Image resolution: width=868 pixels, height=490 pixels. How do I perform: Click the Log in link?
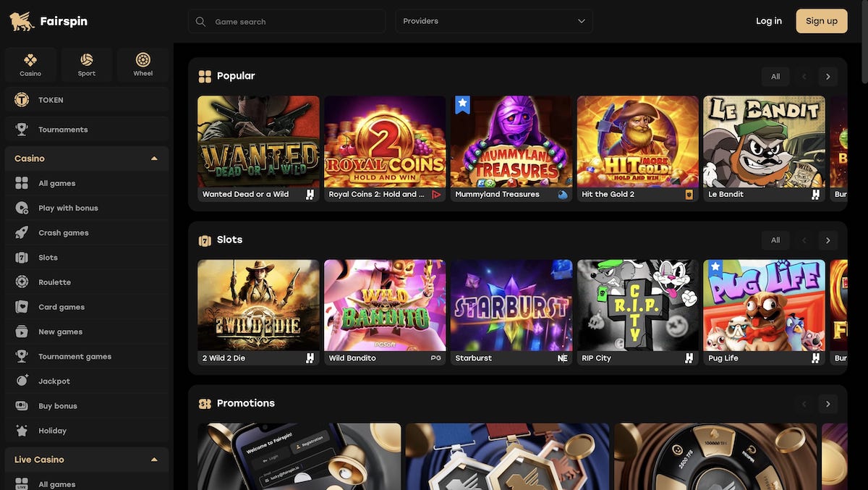(768, 21)
